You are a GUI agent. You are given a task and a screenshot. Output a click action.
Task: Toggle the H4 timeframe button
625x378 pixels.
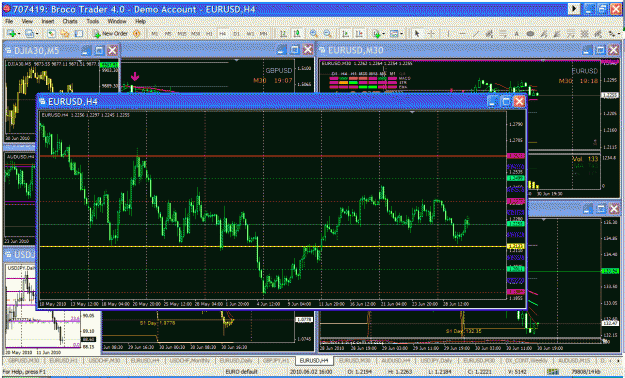click(x=222, y=34)
